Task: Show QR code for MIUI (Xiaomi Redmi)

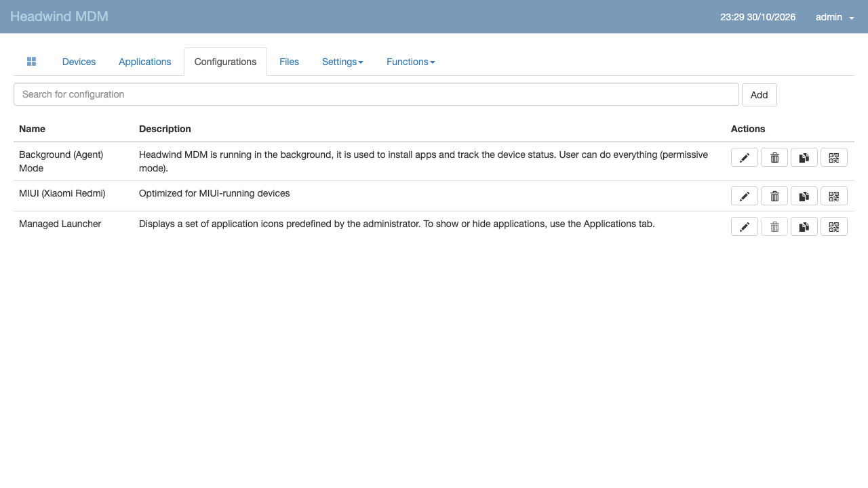Action: (x=834, y=196)
